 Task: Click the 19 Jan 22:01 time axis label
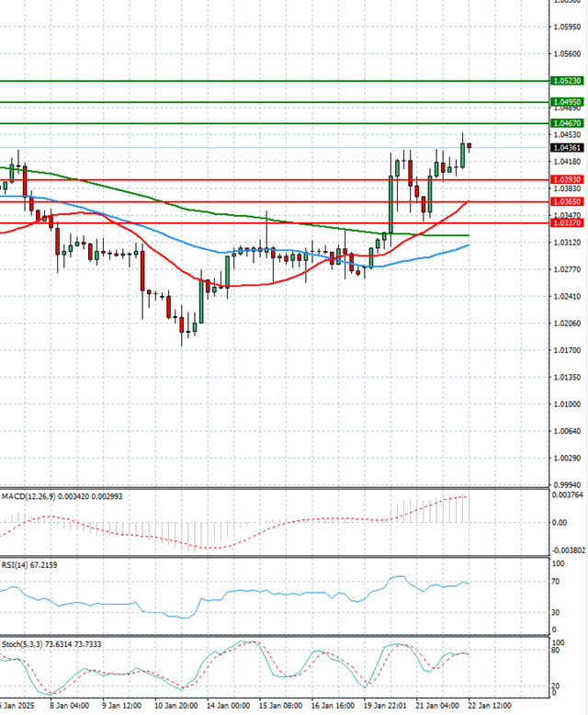point(385,706)
